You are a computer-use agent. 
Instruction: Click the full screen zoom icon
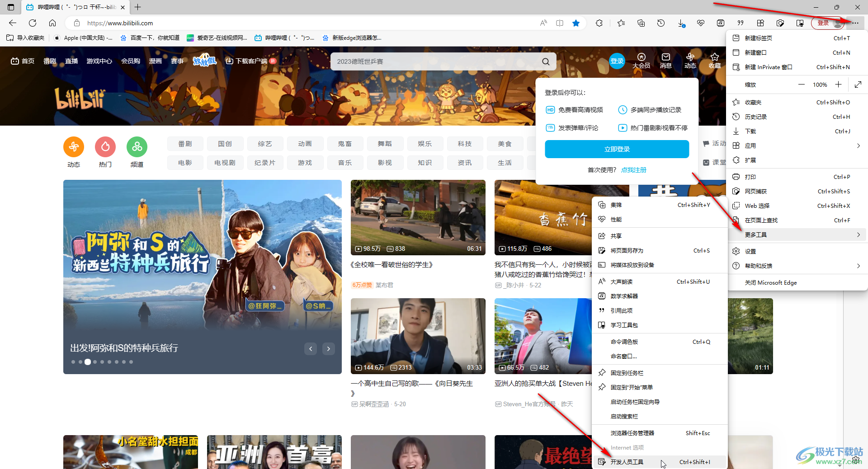(x=858, y=84)
